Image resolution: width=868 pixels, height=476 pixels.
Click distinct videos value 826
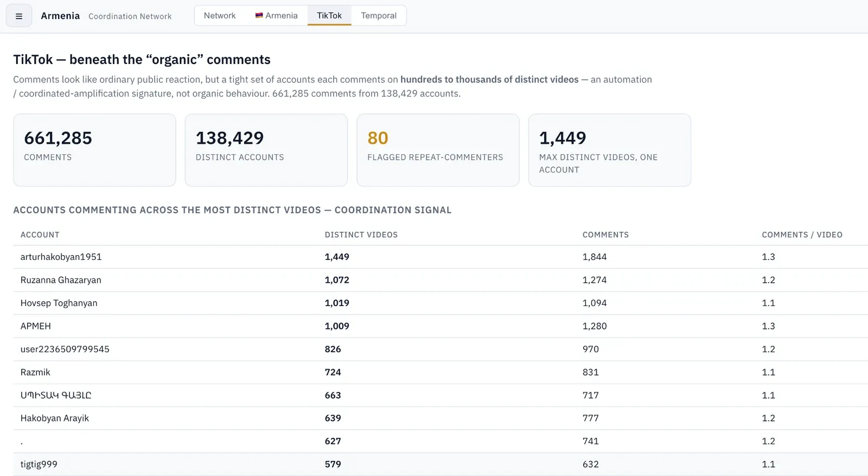pyautogui.click(x=333, y=349)
